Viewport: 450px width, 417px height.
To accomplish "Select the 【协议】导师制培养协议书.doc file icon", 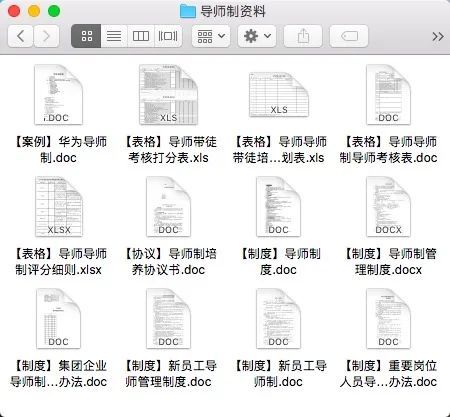I will (168, 207).
